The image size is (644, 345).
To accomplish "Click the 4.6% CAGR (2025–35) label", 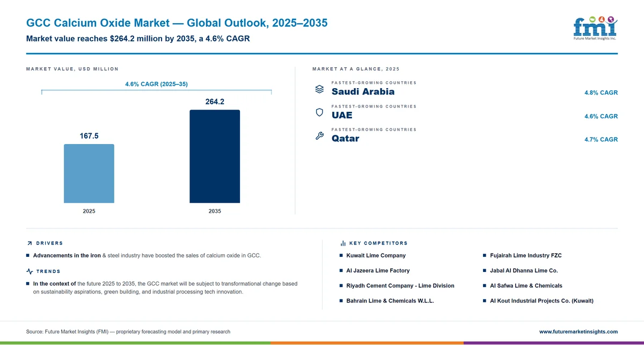I will click(156, 84).
